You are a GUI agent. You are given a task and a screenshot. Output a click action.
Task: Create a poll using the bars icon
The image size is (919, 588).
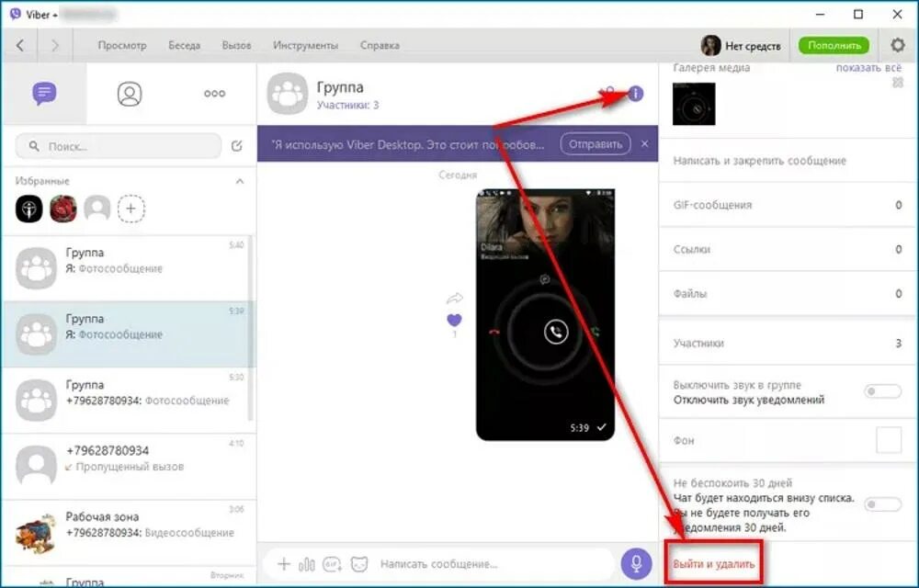click(307, 564)
